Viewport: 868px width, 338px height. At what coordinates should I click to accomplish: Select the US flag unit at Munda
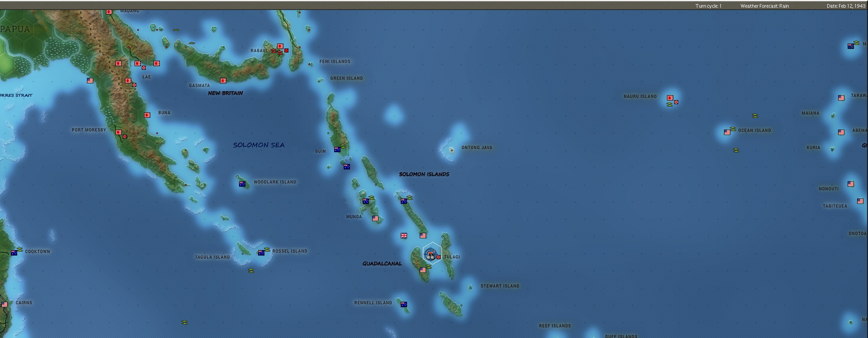(375, 218)
